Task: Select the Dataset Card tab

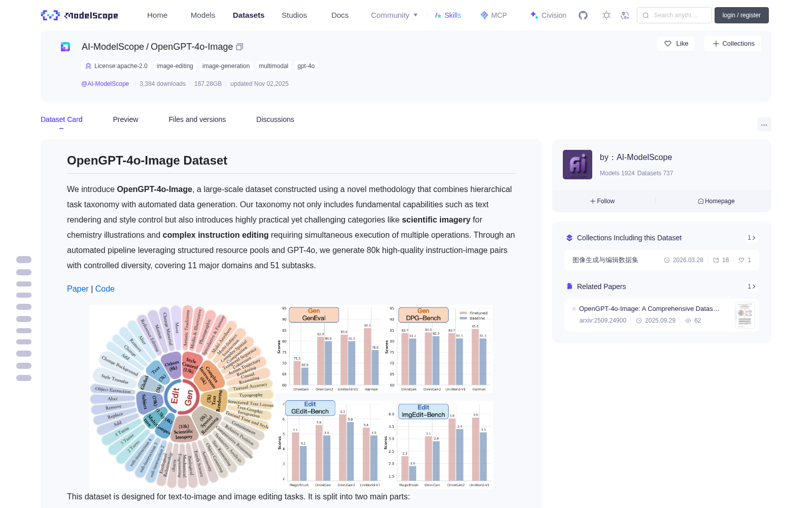Action: [x=61, y=119]
